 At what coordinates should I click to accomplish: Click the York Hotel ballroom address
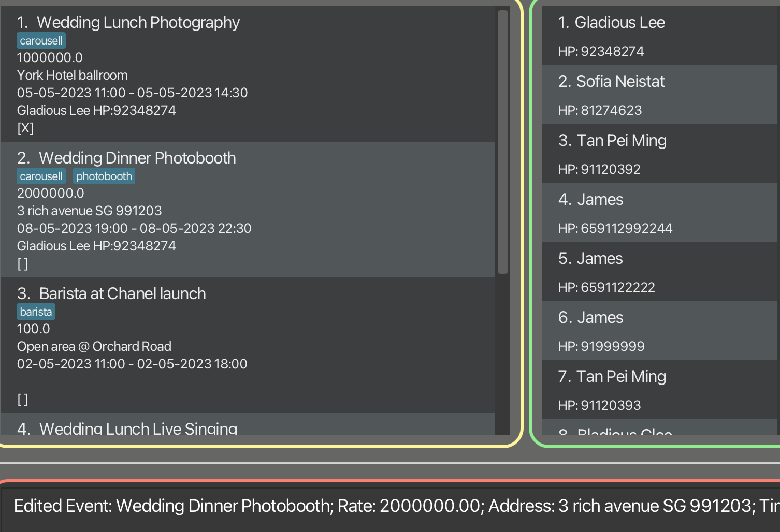click(73, 75)
